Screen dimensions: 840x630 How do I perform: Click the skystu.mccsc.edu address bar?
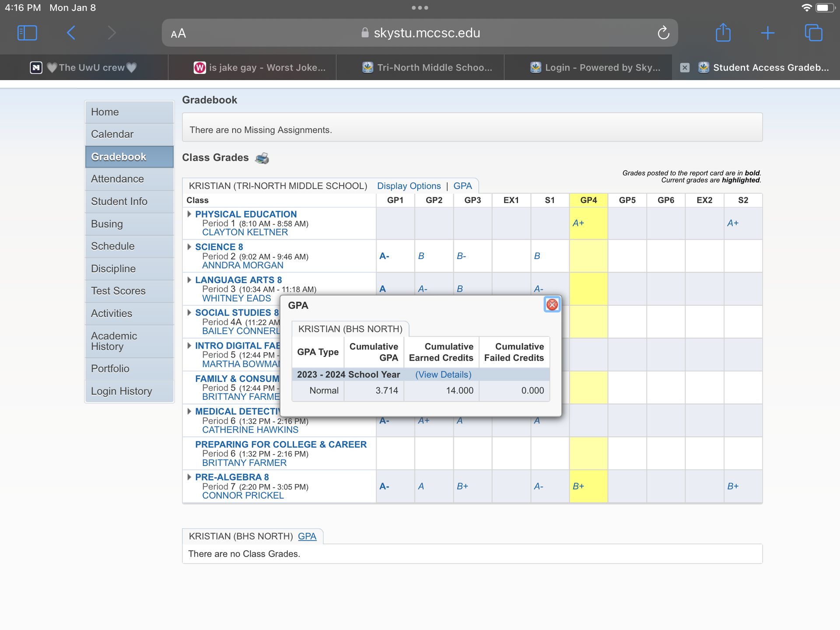click(427, 33)
